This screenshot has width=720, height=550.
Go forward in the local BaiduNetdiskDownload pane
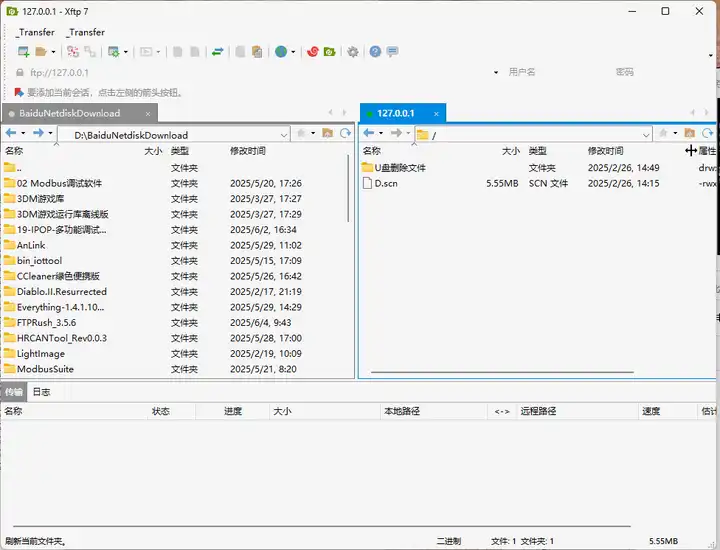pos(39,133)
